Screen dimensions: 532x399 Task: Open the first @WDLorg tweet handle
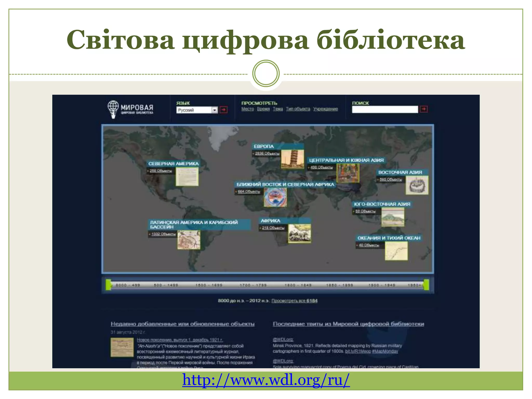283,340
